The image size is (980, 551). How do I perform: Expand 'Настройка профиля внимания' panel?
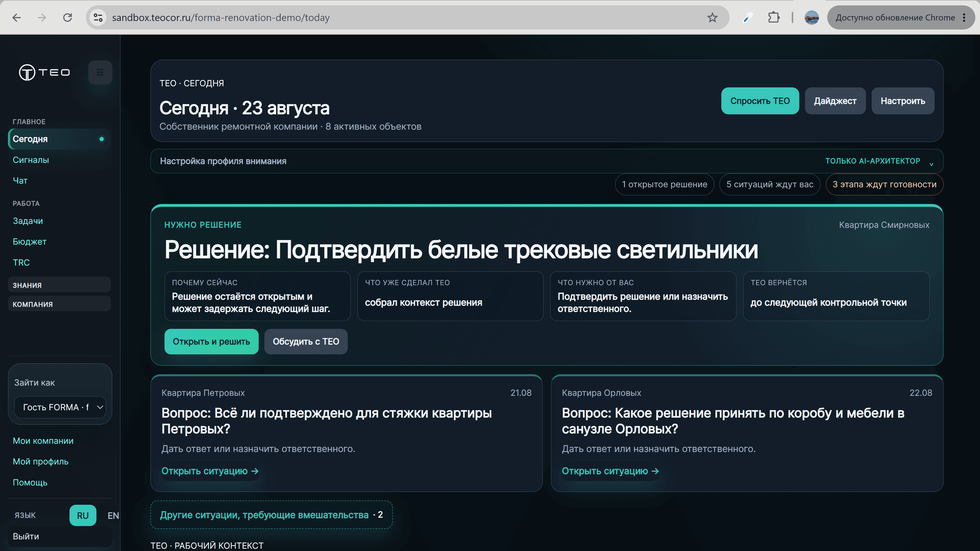coord(547,161)
